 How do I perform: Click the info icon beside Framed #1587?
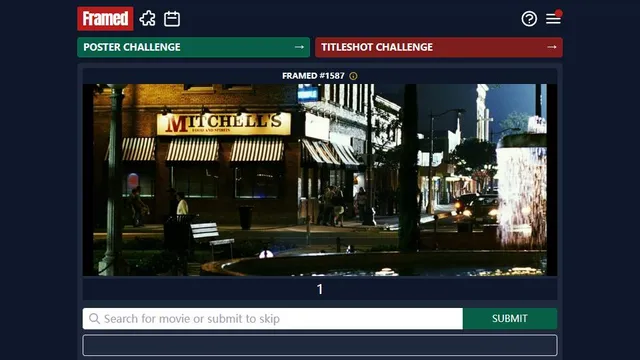353,76
